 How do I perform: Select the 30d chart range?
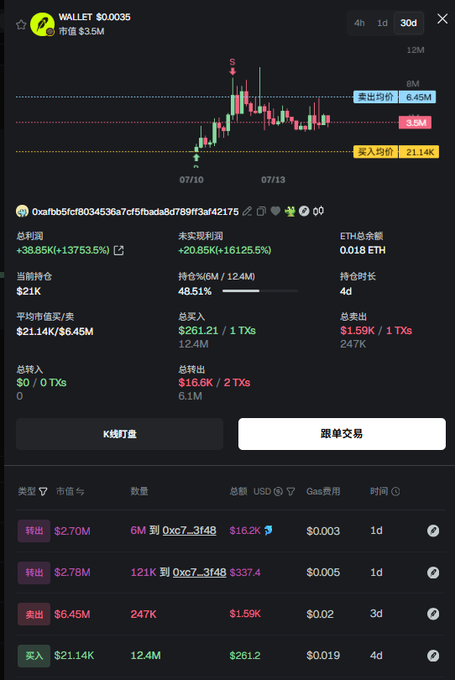(409, 23)
